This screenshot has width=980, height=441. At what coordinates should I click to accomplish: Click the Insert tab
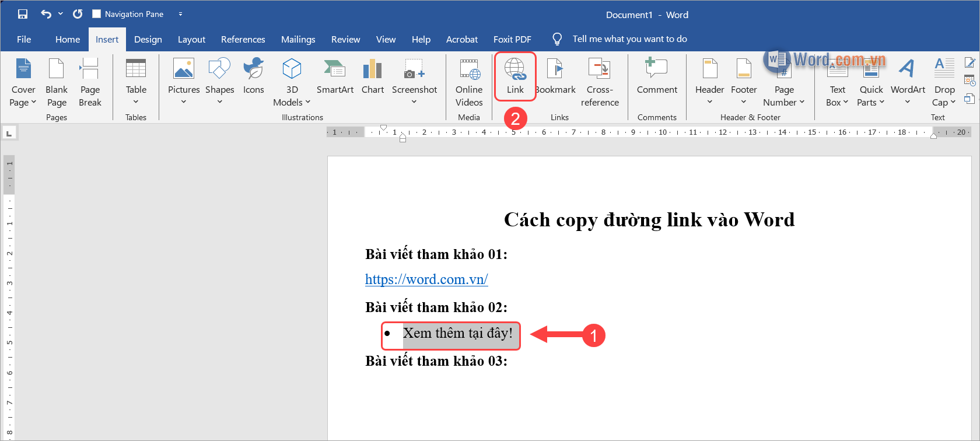(107, 39)
